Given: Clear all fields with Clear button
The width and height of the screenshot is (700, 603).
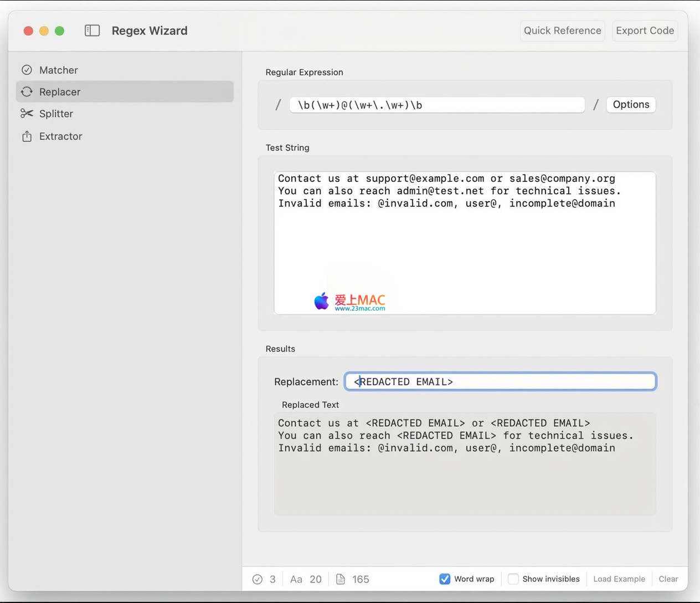Looking at the screenshot, I should pos(668,579).
